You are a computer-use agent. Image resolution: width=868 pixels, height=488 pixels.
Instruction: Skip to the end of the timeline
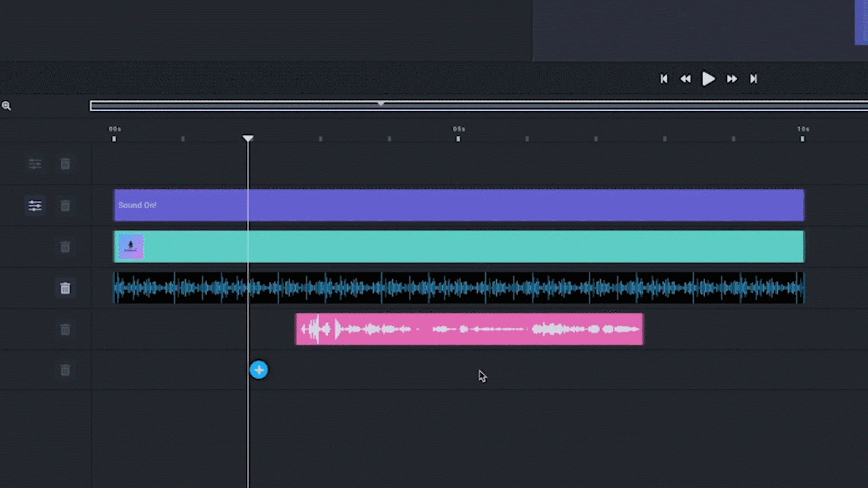tap(754, 79)
